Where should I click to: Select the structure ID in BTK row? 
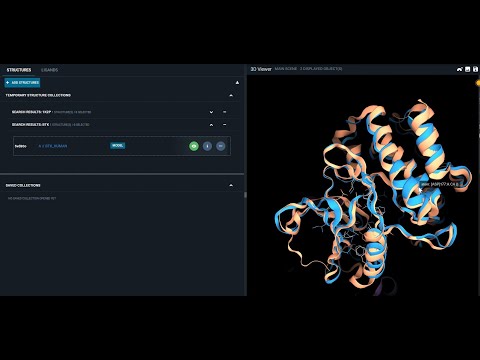(21, 146)
